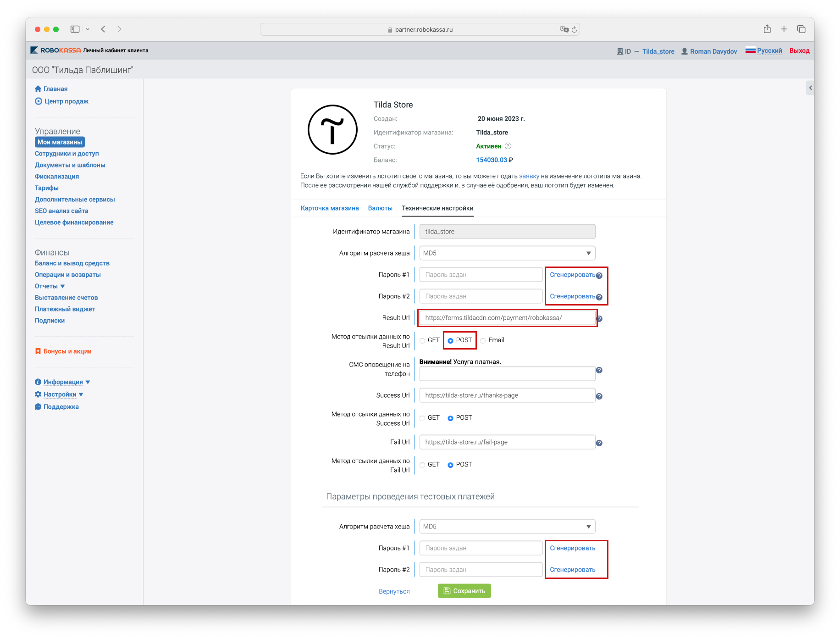Click the help icon beside Result Url field
This screenshot has height=639, width=840.
coord(599,319)
